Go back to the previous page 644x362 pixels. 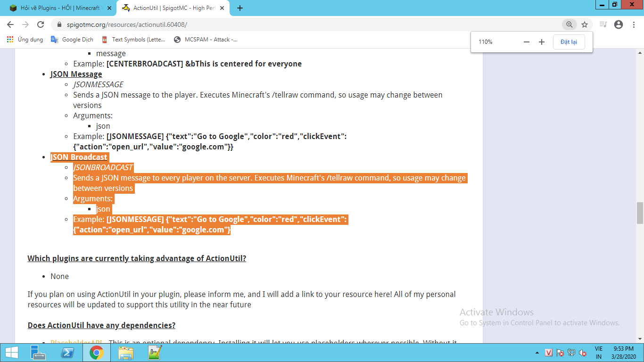[10, 25]
